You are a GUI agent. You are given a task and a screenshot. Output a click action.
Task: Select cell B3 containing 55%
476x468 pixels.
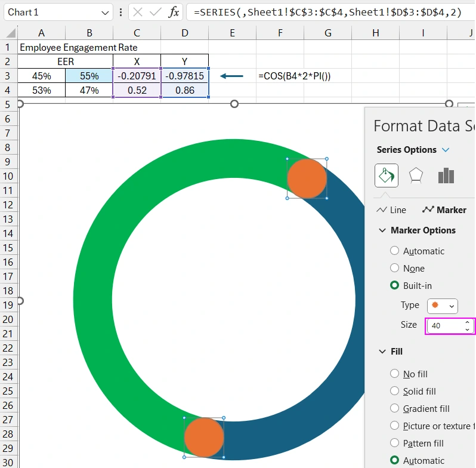coord(89,76)
